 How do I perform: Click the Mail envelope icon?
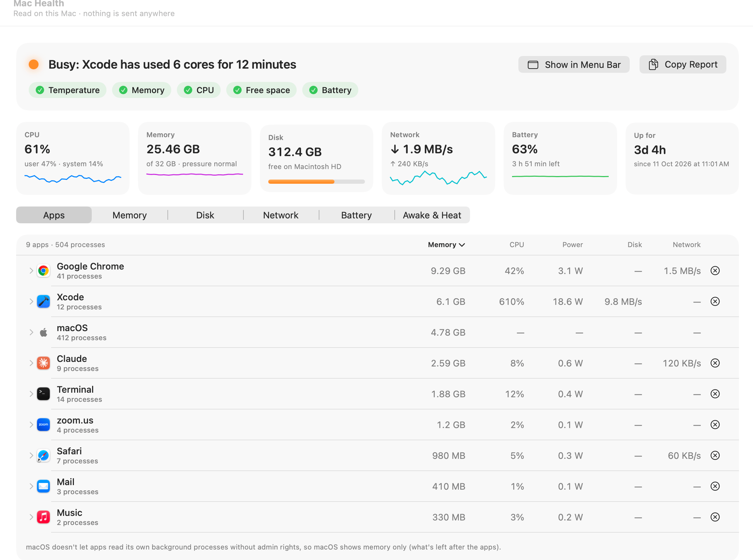coord(43,486)
